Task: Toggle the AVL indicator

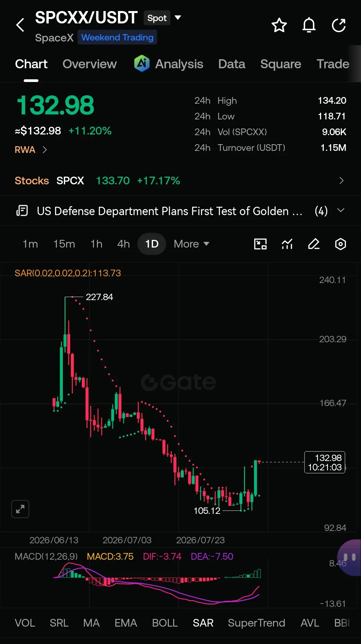Action: click(x=310, y=623)
